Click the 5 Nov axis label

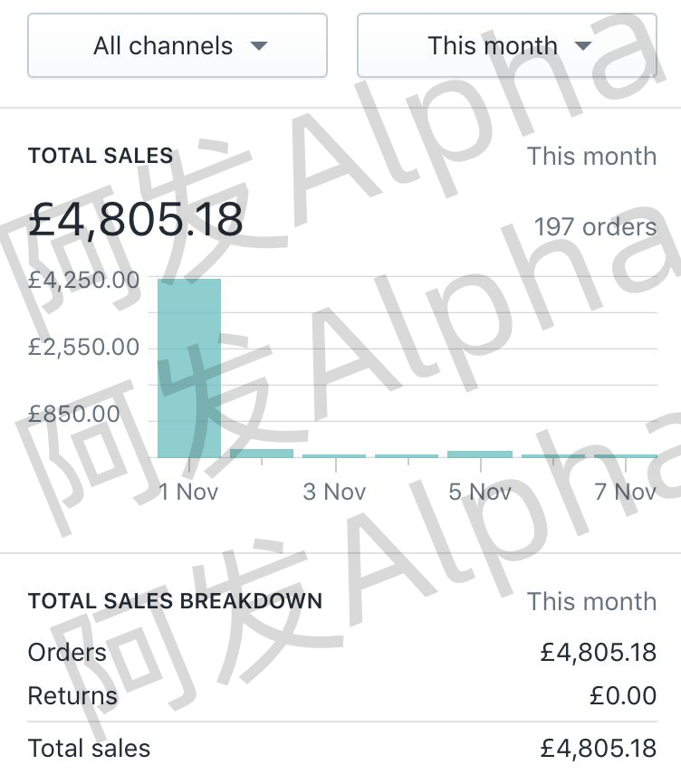(x=479, y=492)
